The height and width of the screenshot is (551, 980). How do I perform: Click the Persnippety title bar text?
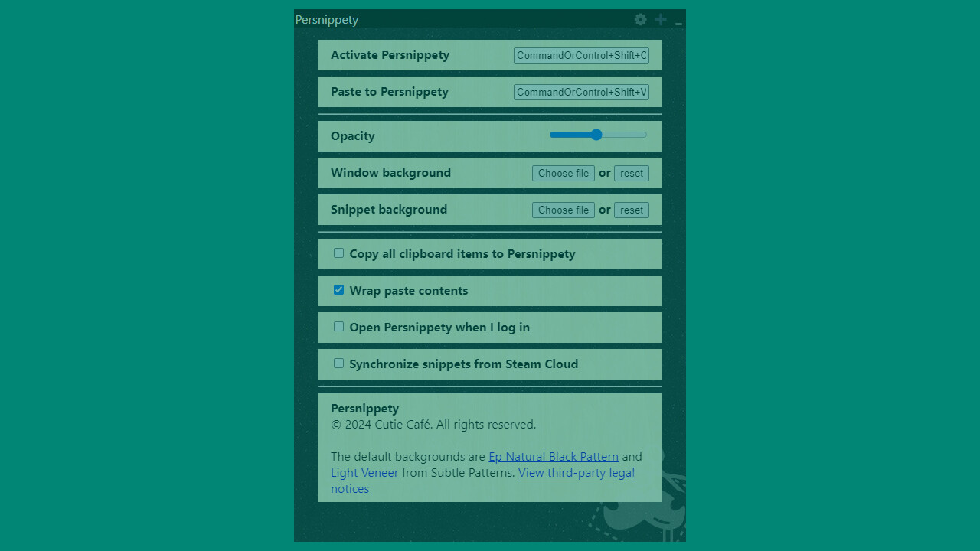(x=326, y=20)
